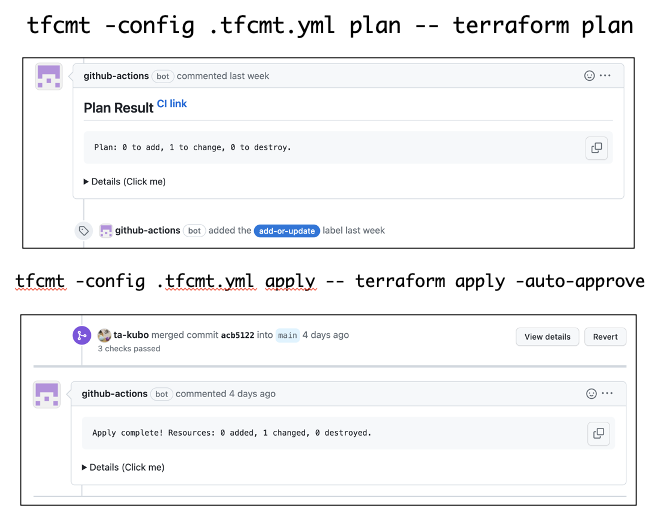This screenshot has width=650, height=519.
Task: Click github-actions avatar beside Plan Result comment
Action: pyautogui.click(x=48, y=78)
